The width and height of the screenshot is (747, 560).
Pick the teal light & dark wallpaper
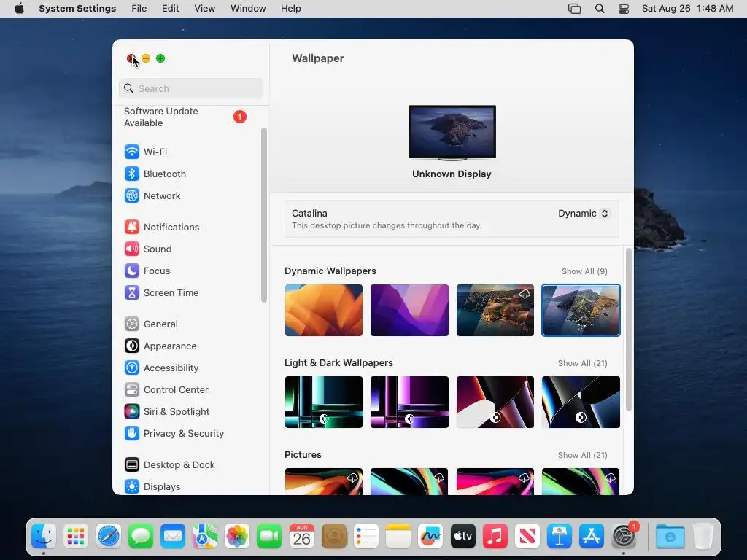tap(324, 402)
